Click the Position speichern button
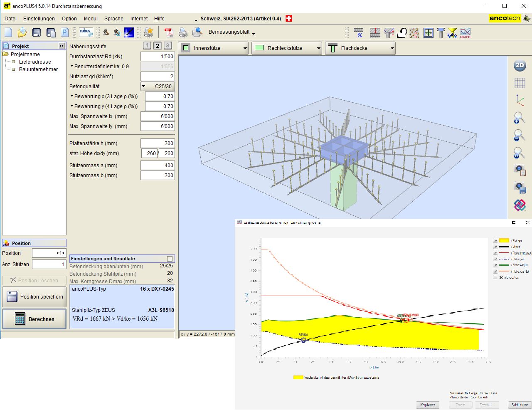This screenshot has width=532, height=410. [34, 297]
